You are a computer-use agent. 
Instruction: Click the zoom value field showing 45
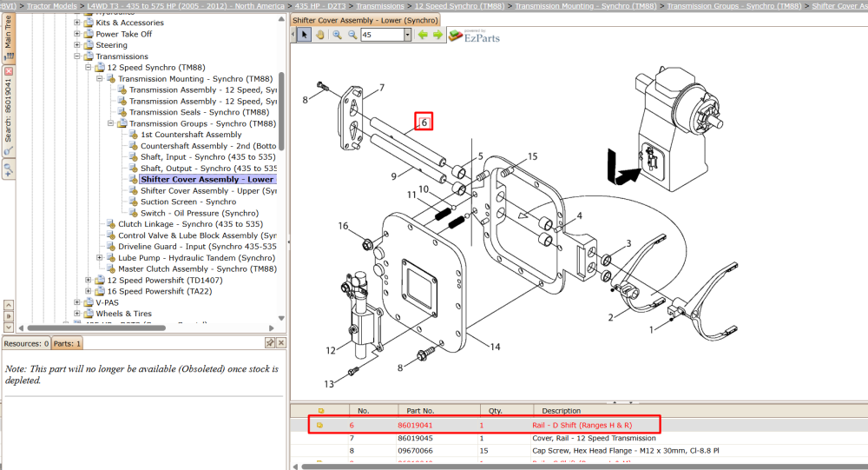click(382, 35)
